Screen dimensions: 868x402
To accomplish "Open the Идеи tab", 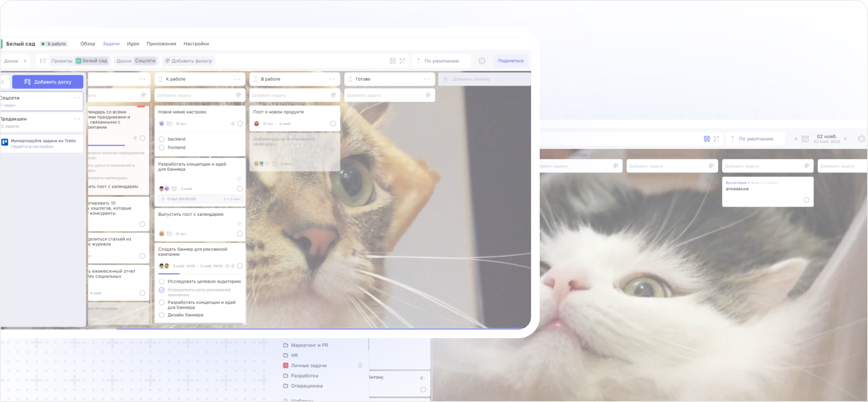I will tap(133, 44).
